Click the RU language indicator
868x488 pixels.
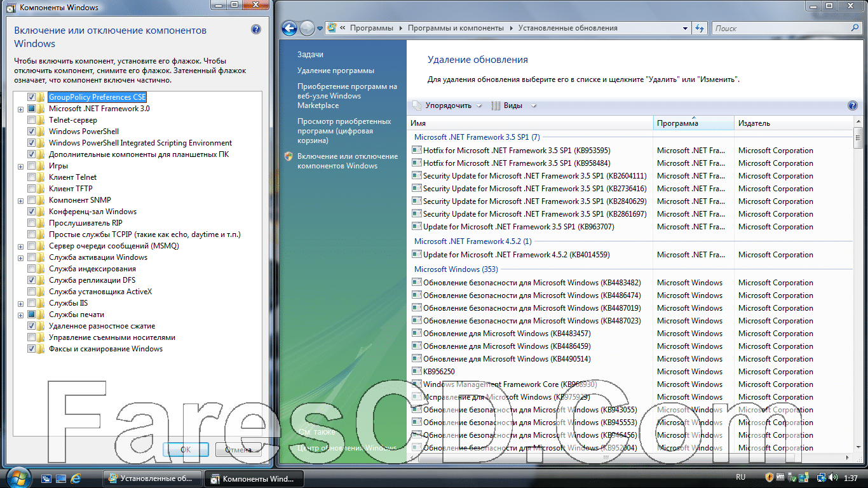740,477
